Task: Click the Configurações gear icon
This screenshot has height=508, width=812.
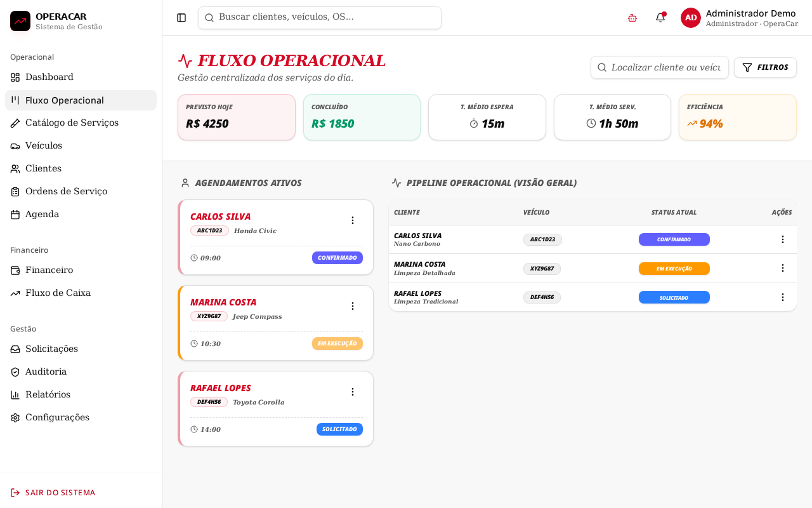Action: tap(15, 418)
